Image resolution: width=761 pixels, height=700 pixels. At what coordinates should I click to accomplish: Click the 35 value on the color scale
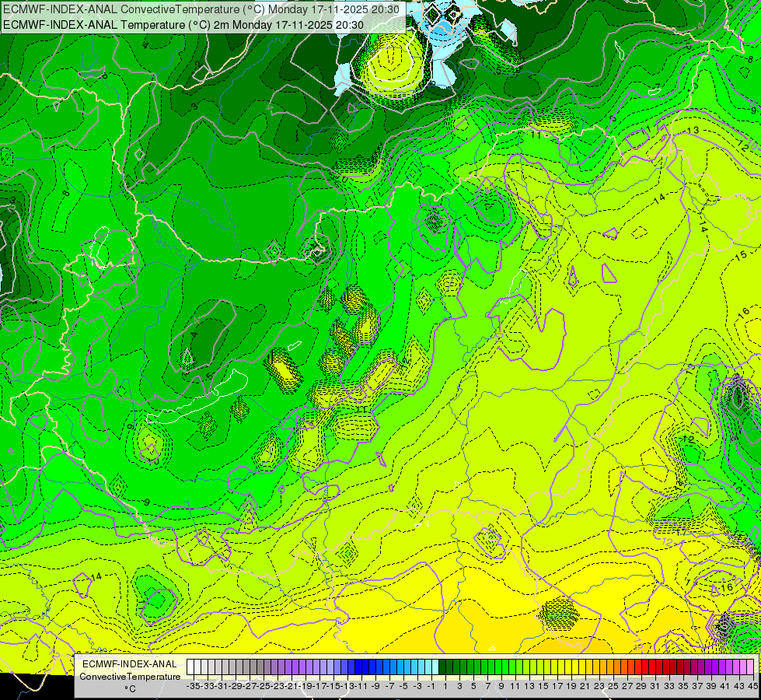(x=684, y=687)
